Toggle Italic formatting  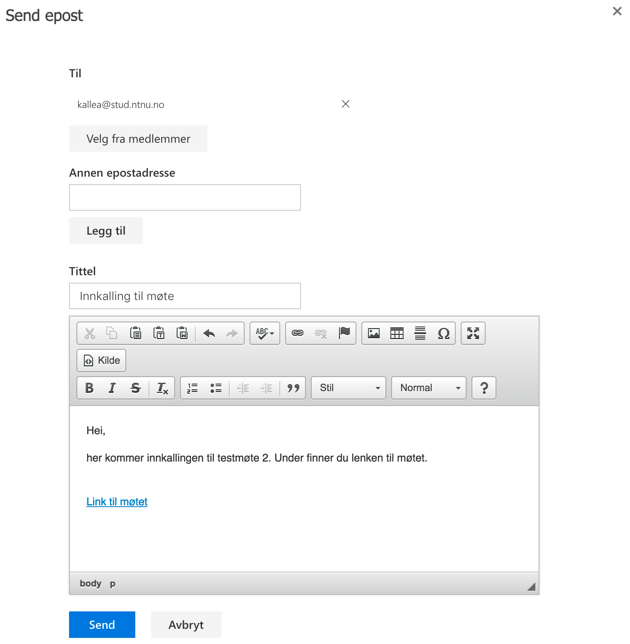(x=112, y=388)
